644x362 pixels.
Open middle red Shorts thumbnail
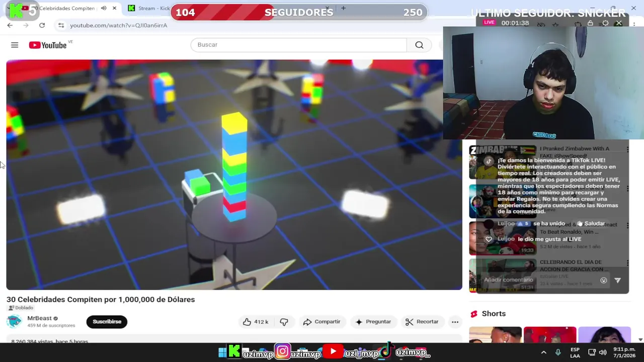(550, 335)
